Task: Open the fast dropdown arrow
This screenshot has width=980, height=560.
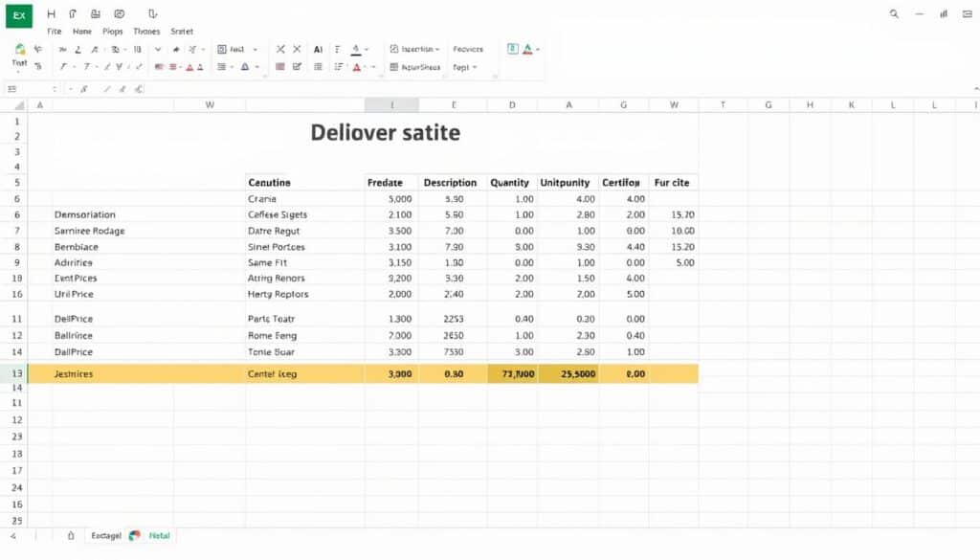Action: point(255,50)
